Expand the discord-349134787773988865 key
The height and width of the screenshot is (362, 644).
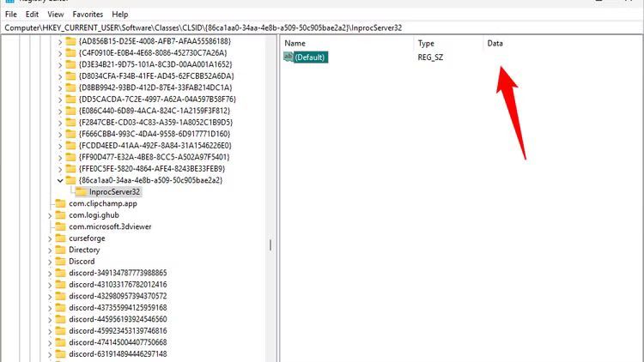click(x=49, y=273)
